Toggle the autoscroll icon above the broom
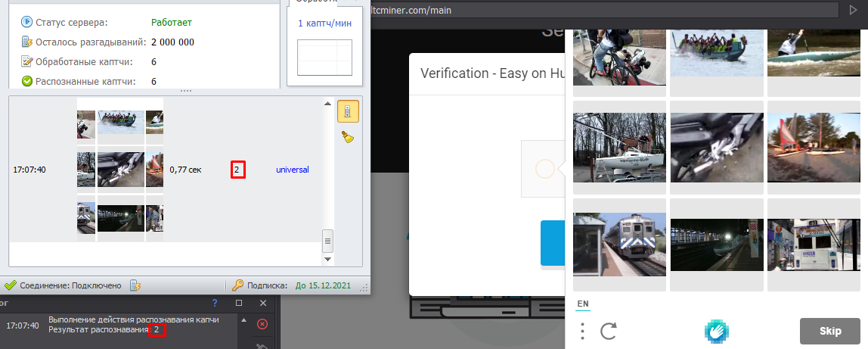868x349 pixels. tap(348, 111)
